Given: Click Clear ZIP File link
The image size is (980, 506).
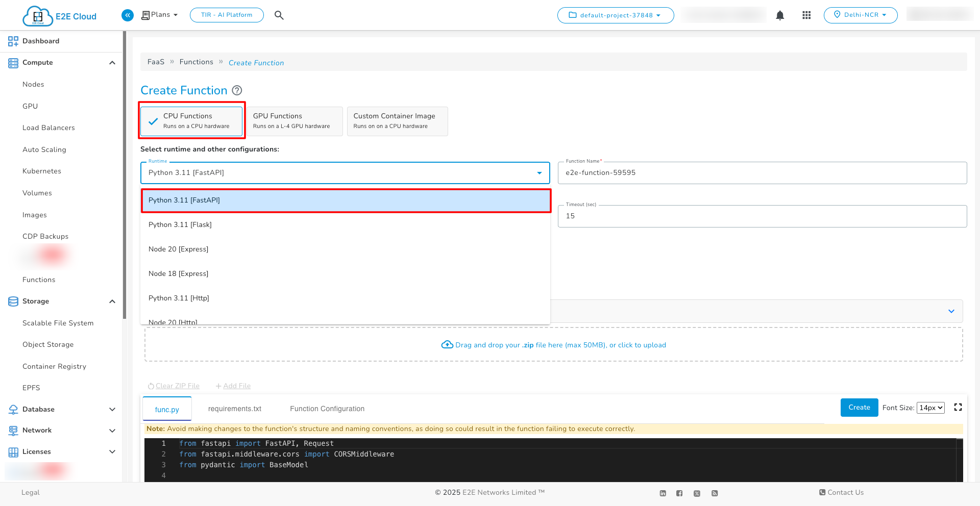Looking at the screenshot, I should (x=174, y=386).
